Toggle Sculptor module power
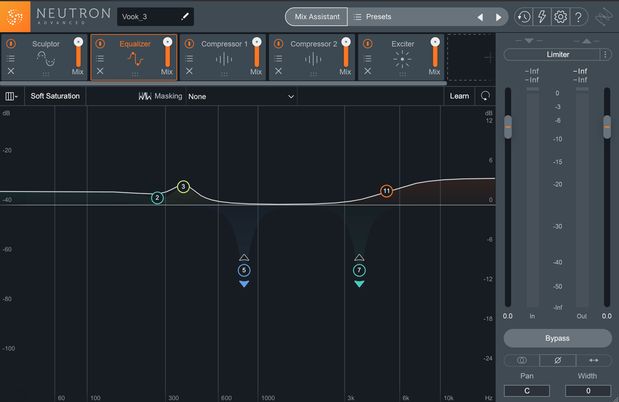619x402 pixels. click(11, 43)
